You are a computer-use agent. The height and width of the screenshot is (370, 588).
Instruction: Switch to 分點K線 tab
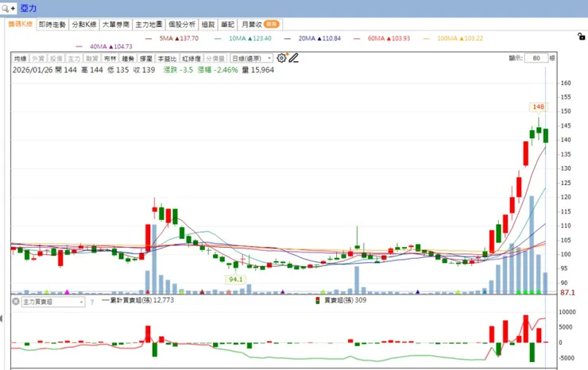[x=84, y=25]
